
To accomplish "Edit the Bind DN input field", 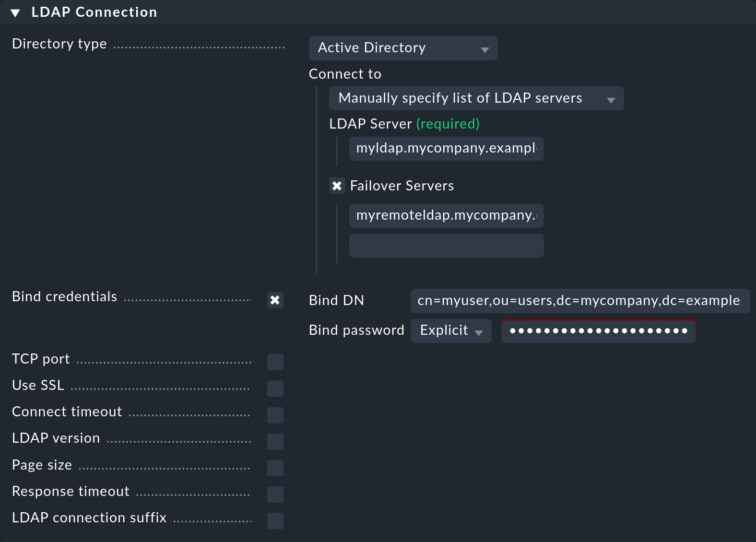I will pyautogui.click(x=580, y=301).
